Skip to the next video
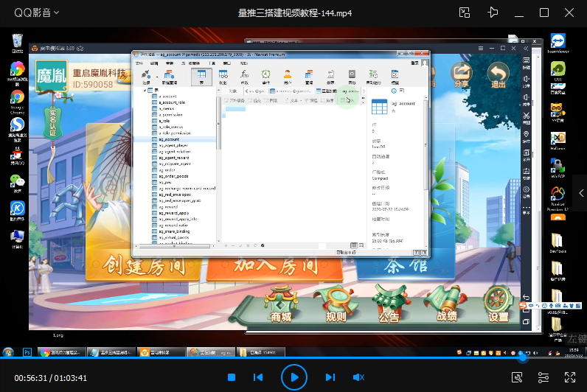 click(330, 377)
